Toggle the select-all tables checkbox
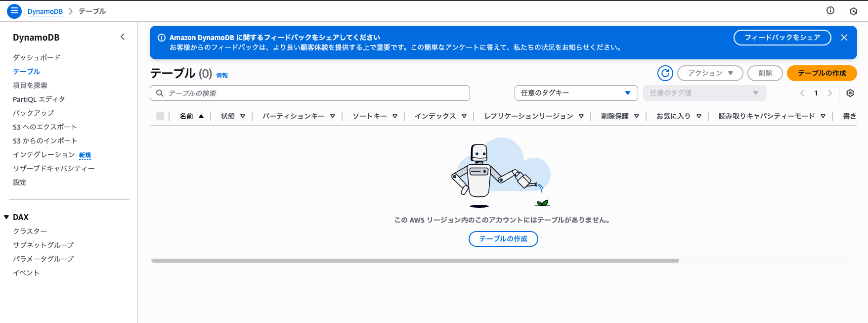The height and width of the screenshot is (323, 868). 160,116
